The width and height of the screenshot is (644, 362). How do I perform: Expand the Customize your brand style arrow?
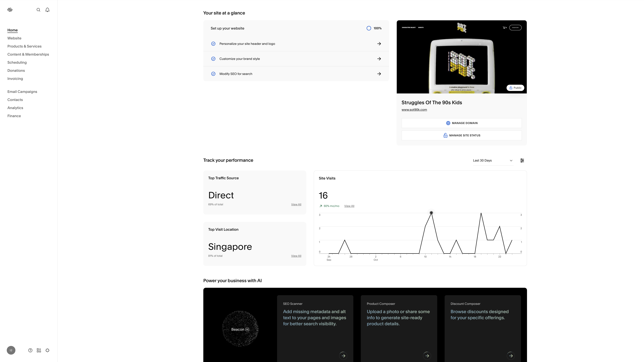379,59
